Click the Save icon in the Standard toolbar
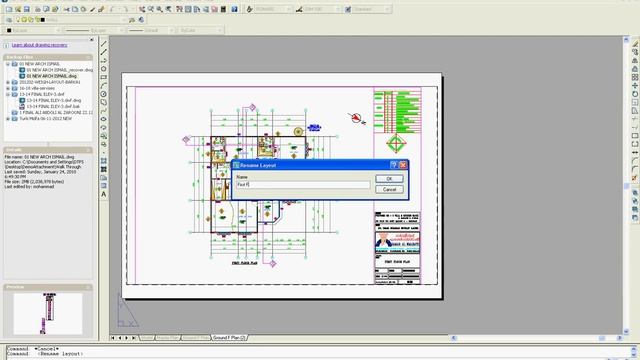640x360 pixels. pos(27,9)
